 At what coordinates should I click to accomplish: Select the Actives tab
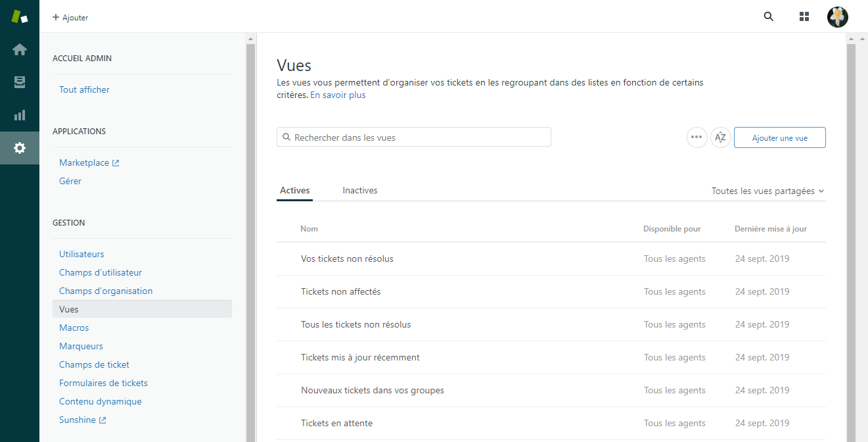point(294,190)
